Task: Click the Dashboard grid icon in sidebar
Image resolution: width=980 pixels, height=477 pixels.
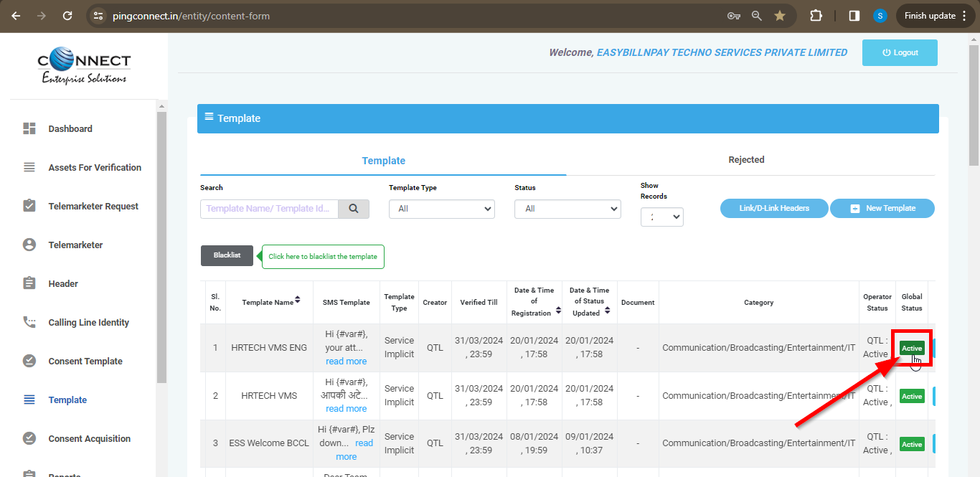Action: click(x=29, y=128)
